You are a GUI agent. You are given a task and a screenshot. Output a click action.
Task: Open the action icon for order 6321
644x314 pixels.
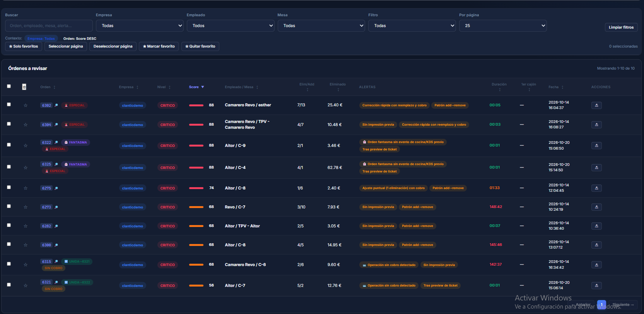(596, 285)
